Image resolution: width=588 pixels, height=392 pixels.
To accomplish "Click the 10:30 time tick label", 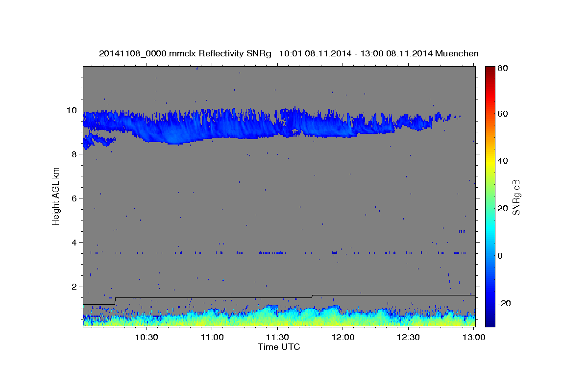I will point(147,338).
